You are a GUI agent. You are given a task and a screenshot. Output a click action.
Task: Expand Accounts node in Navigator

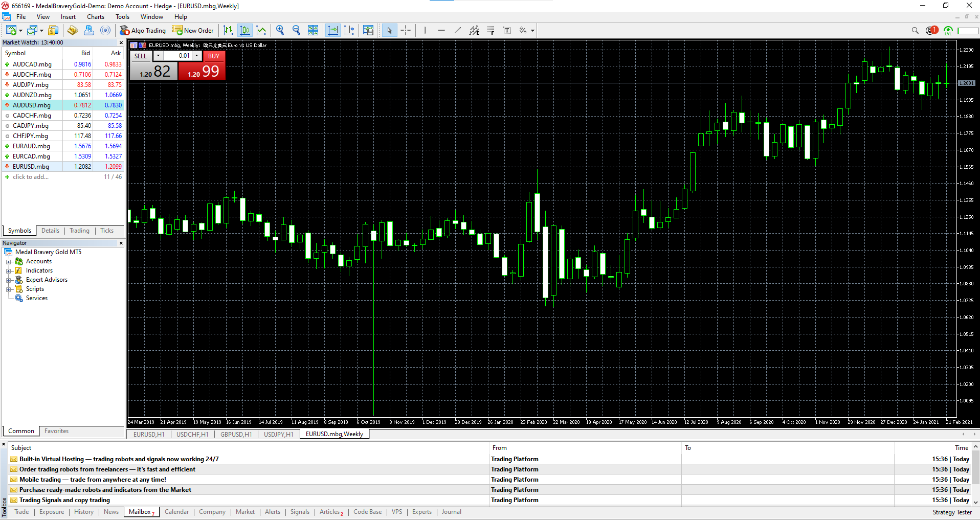tap(8, 261)
